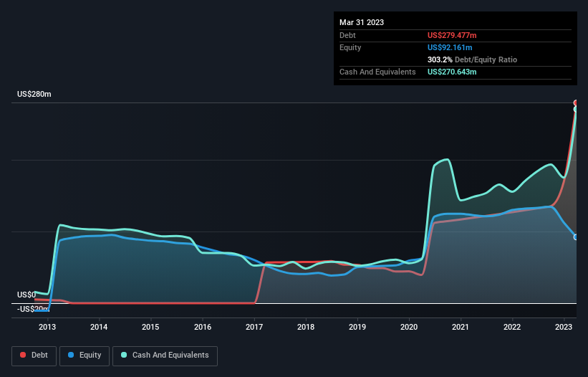This screenshot has height=377, width=588.
Task: Click the 2020 x-axis label
Action: pyautogui.click(x=409, y=327)
